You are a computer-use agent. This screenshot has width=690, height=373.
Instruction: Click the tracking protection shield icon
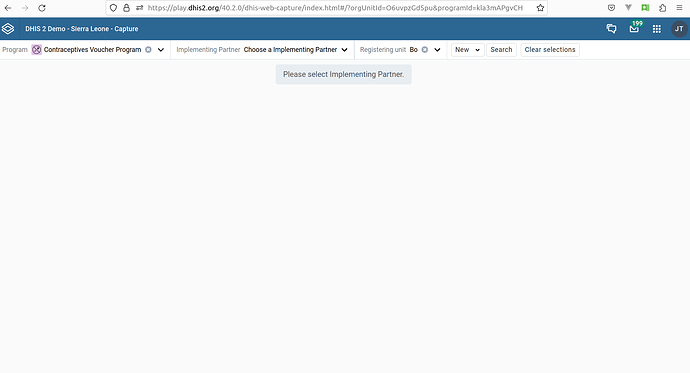pyautogui.click(x=114, y=8)
